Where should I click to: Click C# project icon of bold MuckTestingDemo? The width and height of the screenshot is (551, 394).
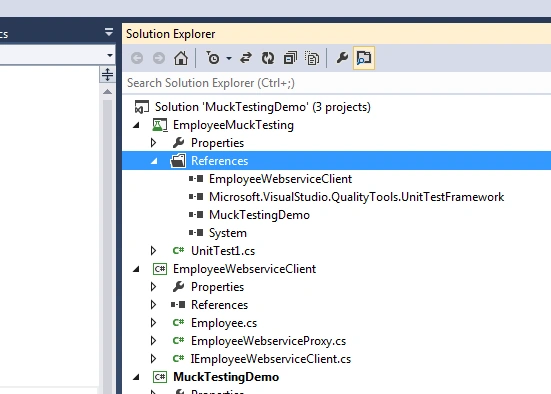pyautogui.click(x=160, y=377)
